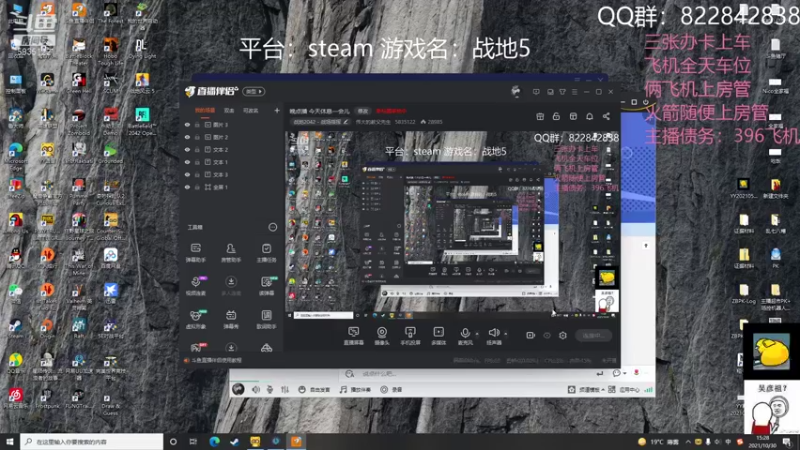800x450 pixels.
Task: Share the live room via share icon
Action: coord(606,116)
